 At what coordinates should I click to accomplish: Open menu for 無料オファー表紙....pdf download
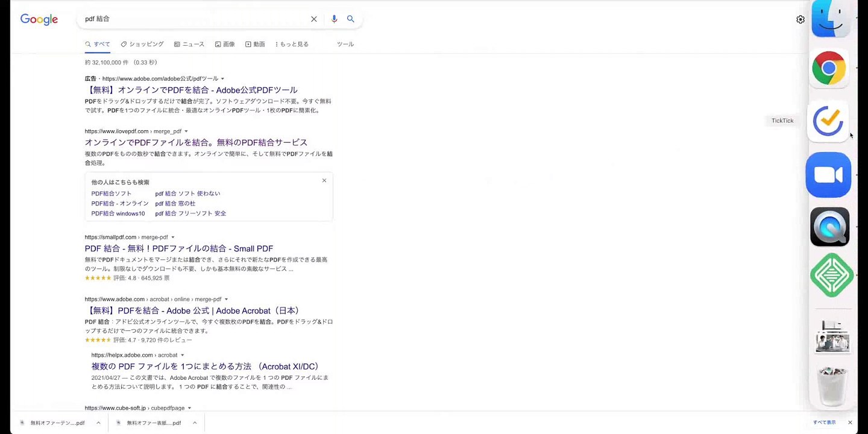195,423
